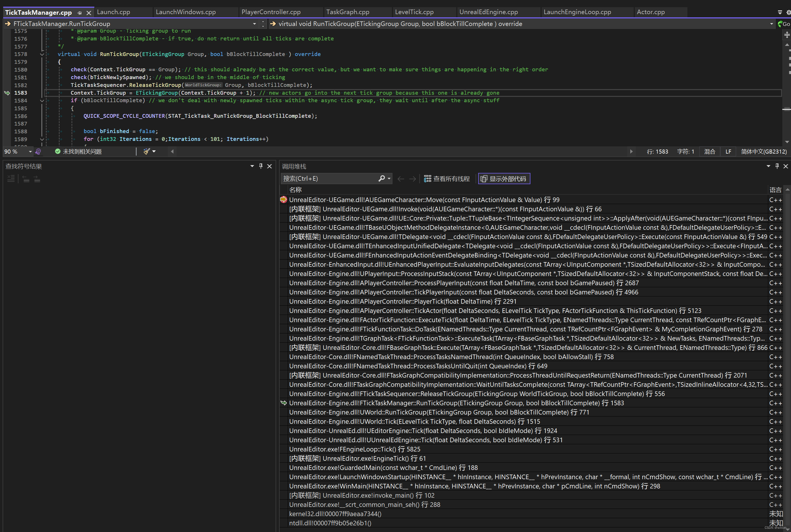
Task: Toggle the Show External Code button
Action: 504,179
